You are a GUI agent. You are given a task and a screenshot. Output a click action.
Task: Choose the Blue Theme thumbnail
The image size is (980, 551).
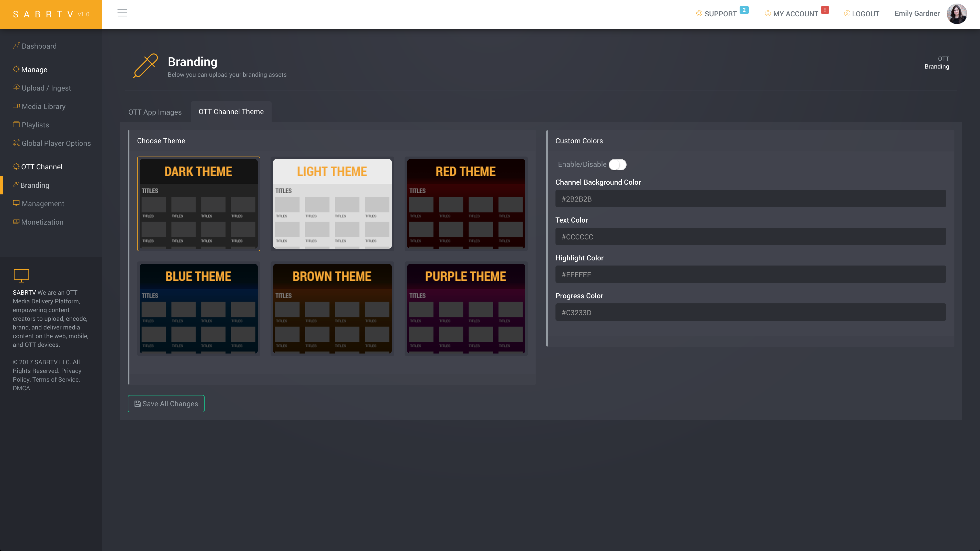198,308
